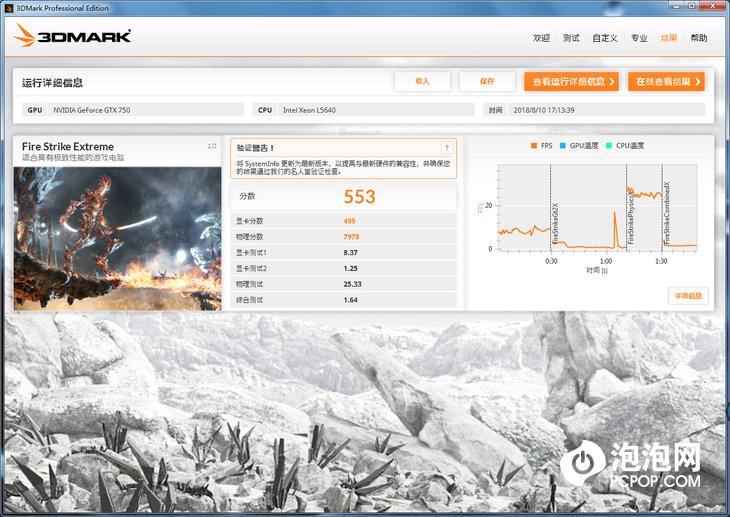Click the FireStrikePhysicsX marker in chart
Image resolution: width=730 pixels, height=517 pixels.
click(631, 217)
